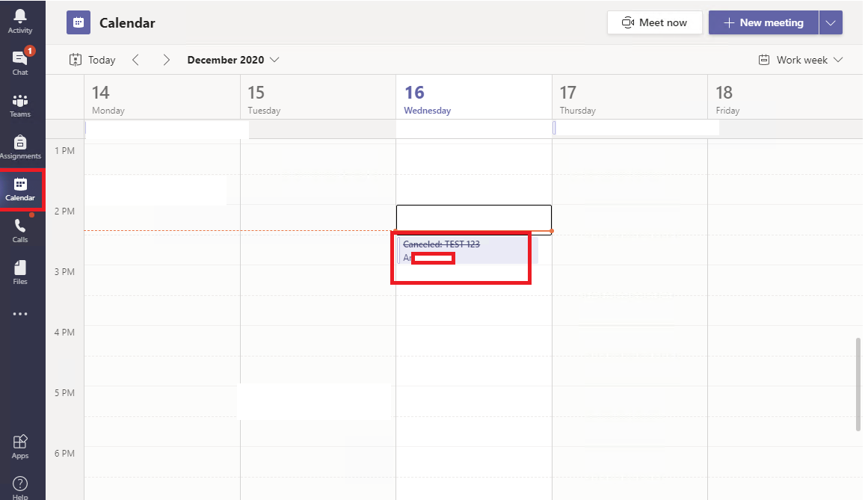Viewport: 868px width, 500px height.
Task: Show more apps via ellipsis icon
Action: click(20, 314)
